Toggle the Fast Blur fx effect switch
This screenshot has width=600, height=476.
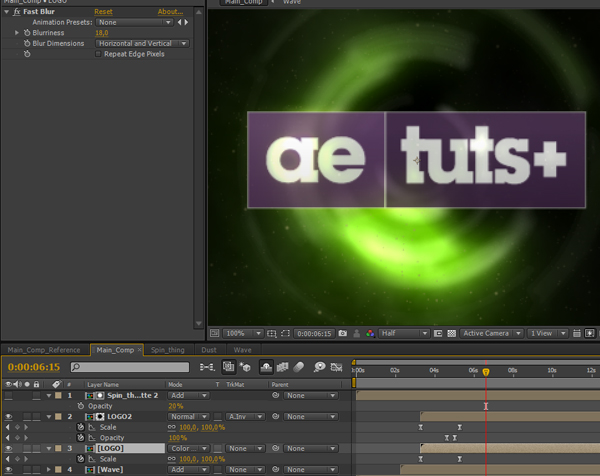click(x=17, y=11)
